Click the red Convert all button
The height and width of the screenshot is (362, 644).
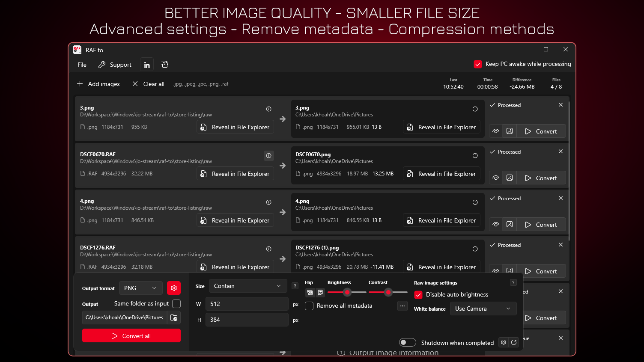pos(131,336)
